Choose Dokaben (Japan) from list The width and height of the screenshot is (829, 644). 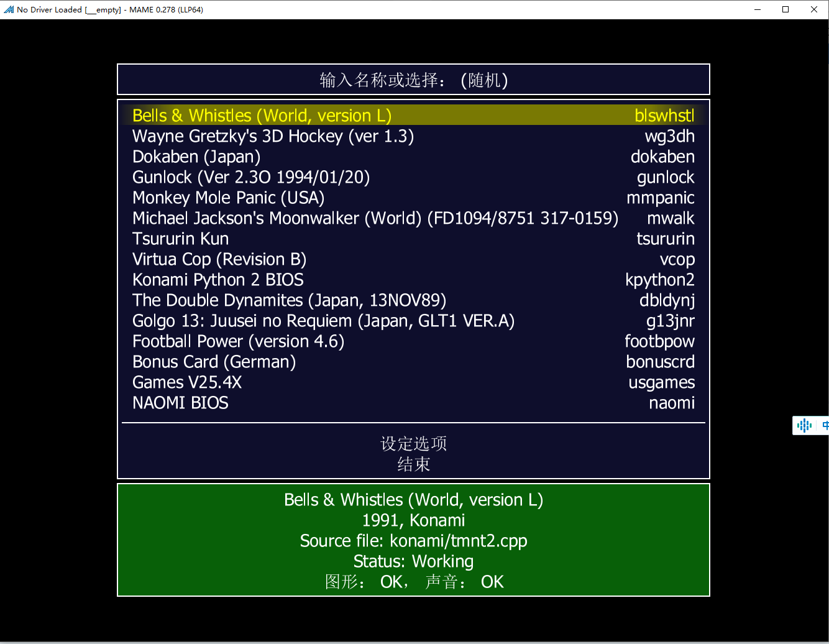click(x=413, y=157)
